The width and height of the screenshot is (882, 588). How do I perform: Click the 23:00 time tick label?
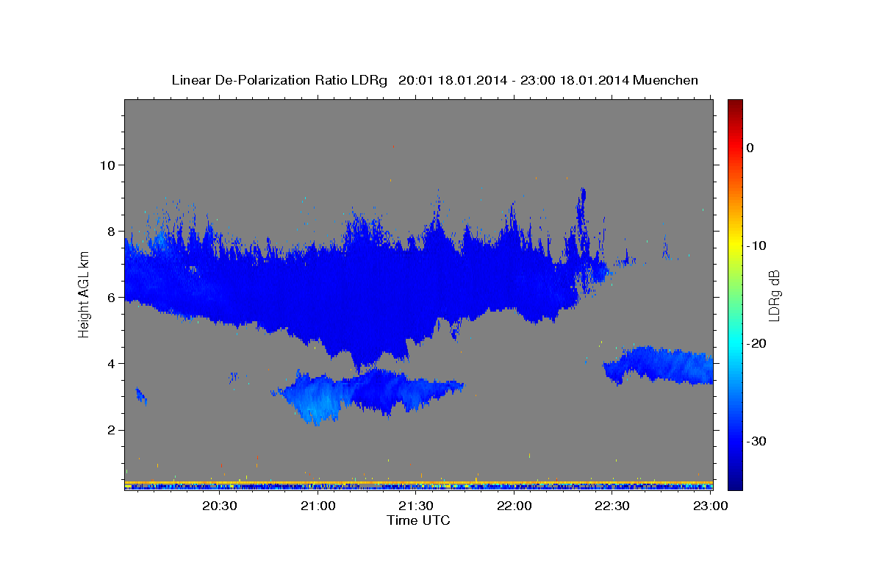(711, 506)
